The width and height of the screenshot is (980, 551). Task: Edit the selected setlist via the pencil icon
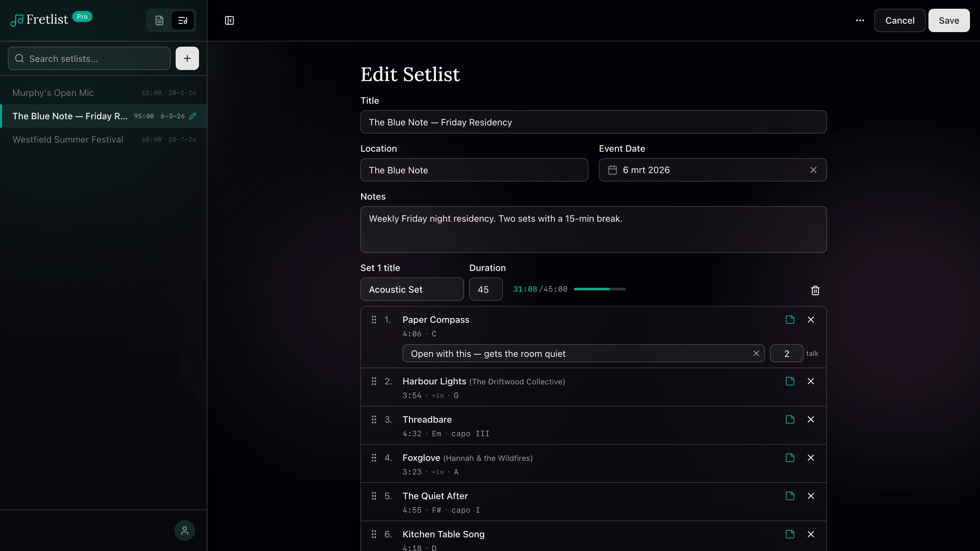(x=193, y=116)
